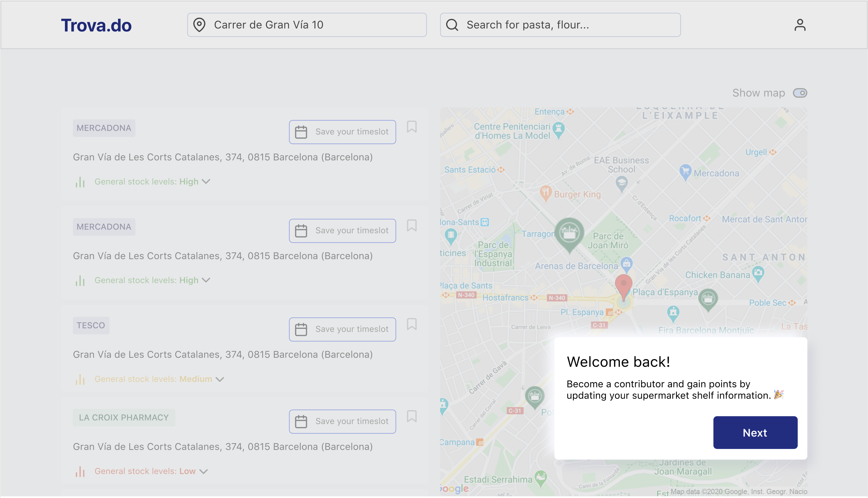Viewport: 868px width, 498px height.
Task: Click the green store marker near Poble Sec
Action: [708, 300]
